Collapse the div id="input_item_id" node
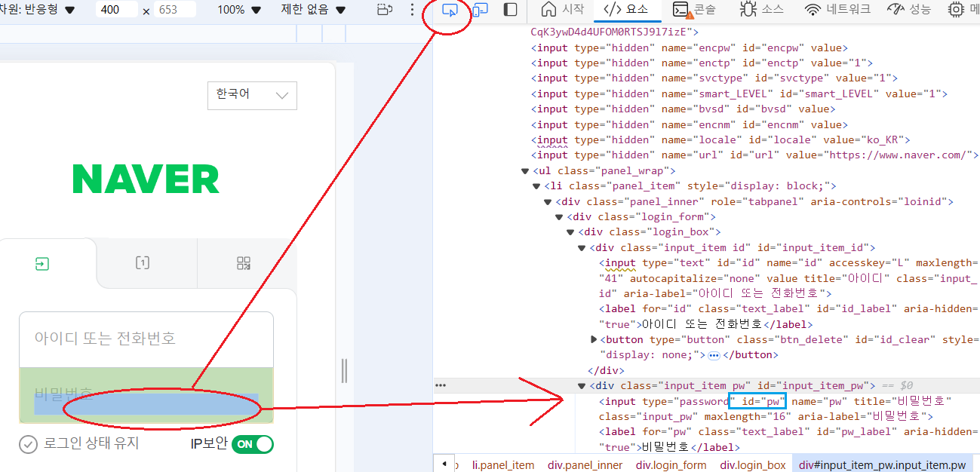This screenshot has width=980, height=472. tap(582, 248)
